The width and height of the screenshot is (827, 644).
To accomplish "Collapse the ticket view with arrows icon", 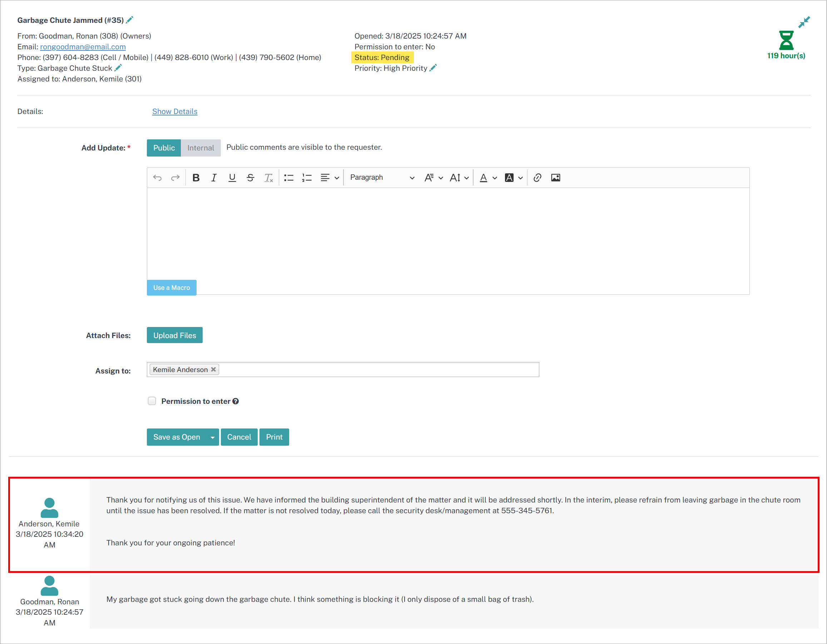I will point(804,22).
